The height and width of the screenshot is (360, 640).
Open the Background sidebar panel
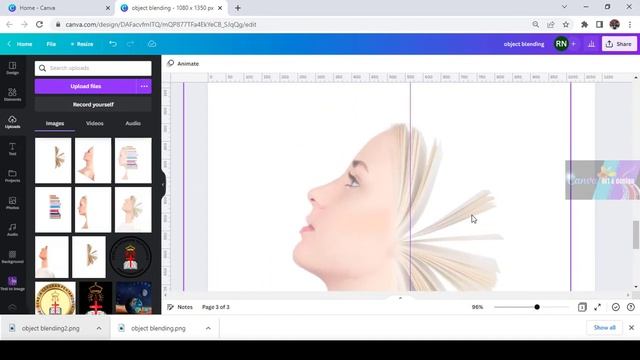coord(12,257)
